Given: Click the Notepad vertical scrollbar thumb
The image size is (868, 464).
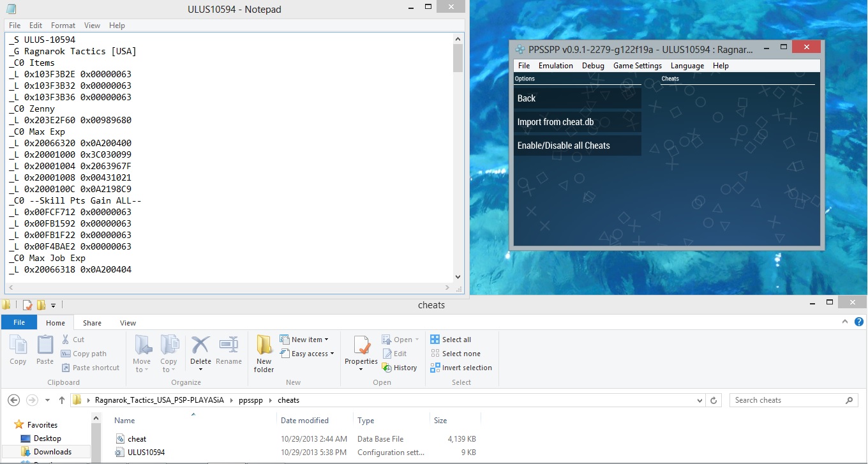Looking at the screenshot, I should coord(458,59).
